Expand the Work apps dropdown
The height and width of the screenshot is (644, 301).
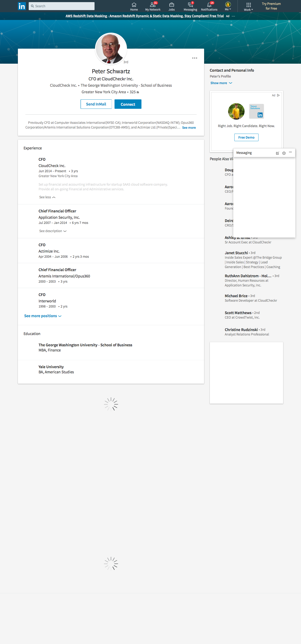click(x=248, y=7)
